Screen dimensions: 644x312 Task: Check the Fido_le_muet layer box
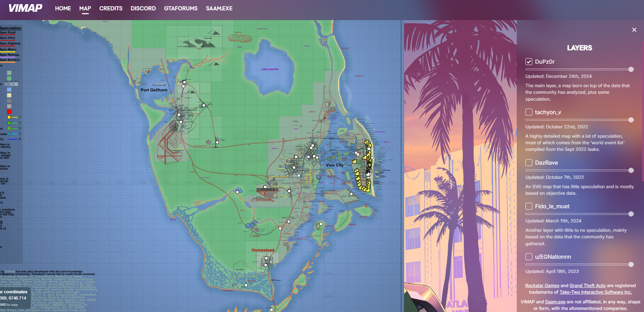[529, 206]
